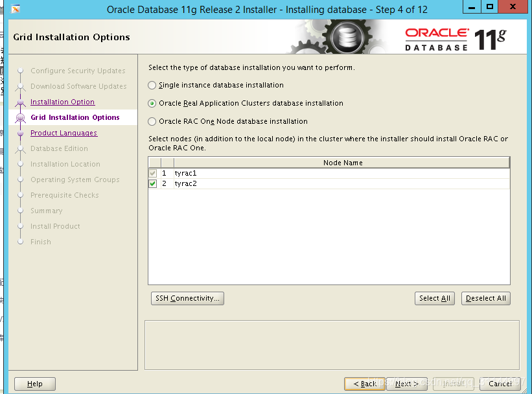
Task: Open the SSH Connectivity settings
Action: (x=187, y=298)
